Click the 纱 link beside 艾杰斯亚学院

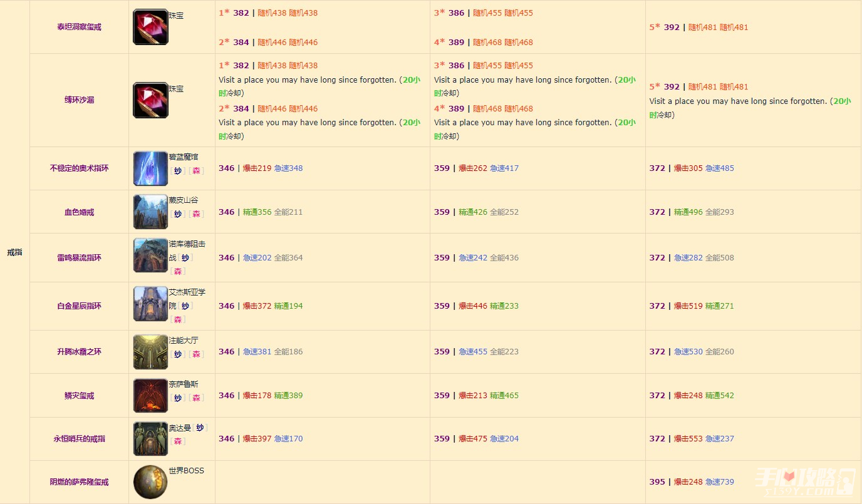[x=185, y=306]
